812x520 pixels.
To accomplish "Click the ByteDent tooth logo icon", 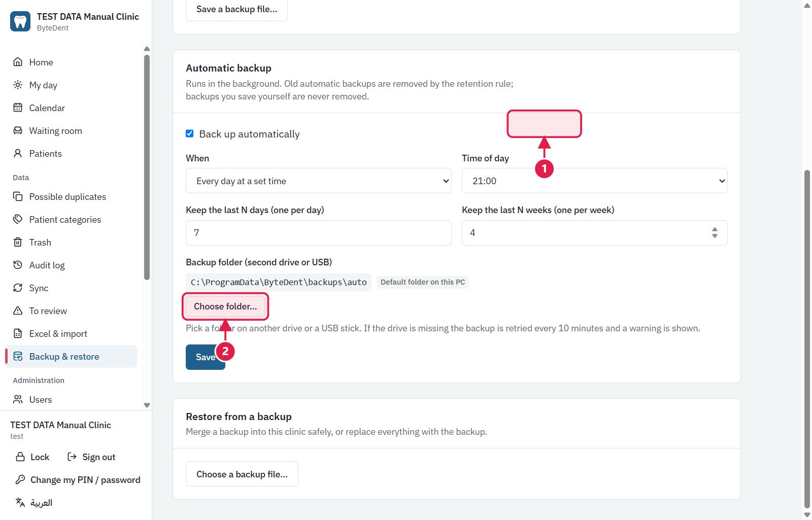I will [20, 21].
